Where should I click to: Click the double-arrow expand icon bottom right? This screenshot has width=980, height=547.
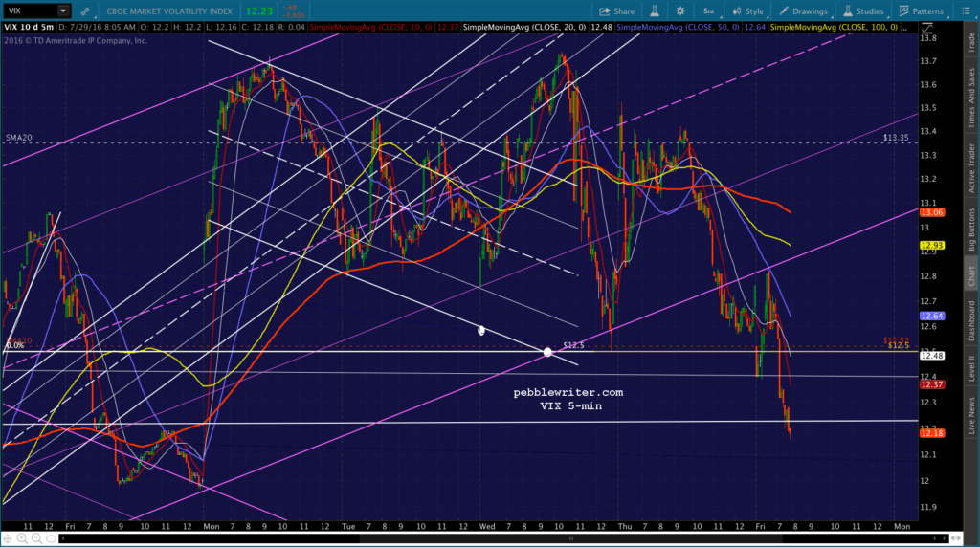coord(956,538)
